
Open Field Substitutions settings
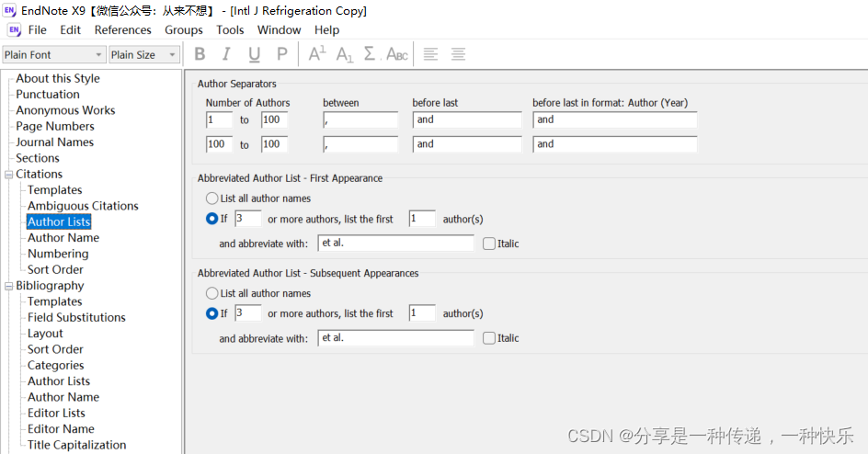(76, 317)
